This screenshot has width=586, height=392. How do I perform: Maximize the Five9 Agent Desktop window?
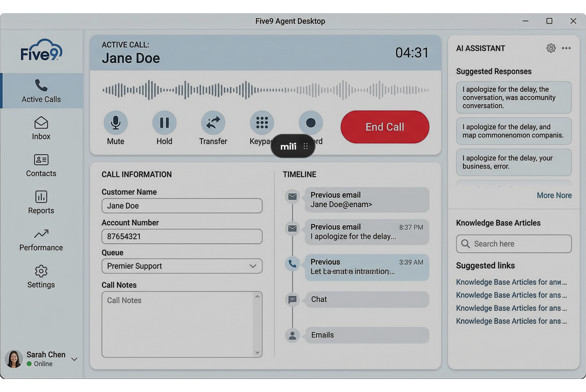coord(549,21)
